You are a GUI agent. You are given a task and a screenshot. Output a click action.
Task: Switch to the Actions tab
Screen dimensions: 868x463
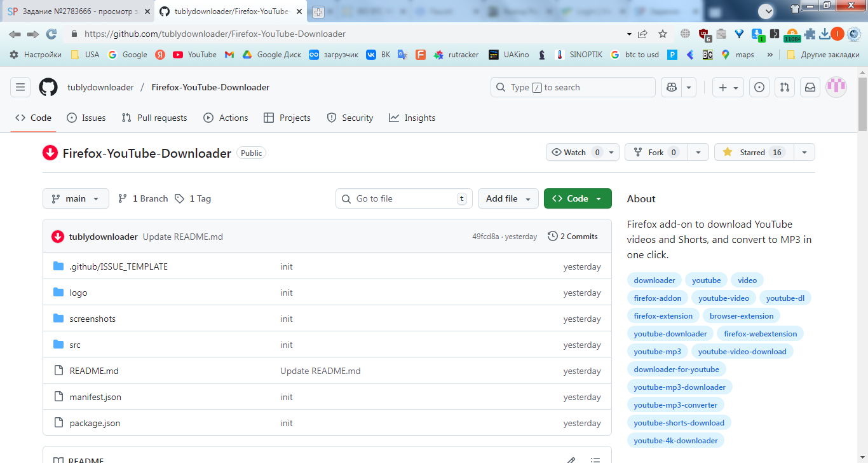pyautogui.click(x=226, y=118)
